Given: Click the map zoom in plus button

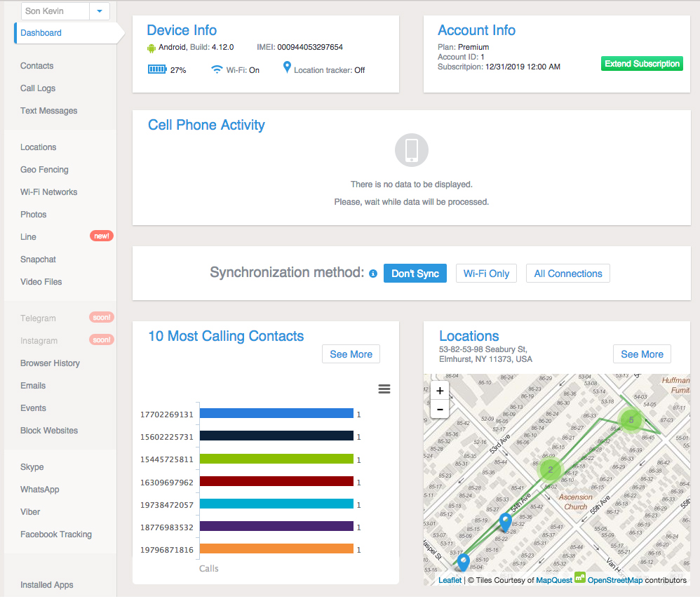Looking at the screenshot, I should click(440, 391).
